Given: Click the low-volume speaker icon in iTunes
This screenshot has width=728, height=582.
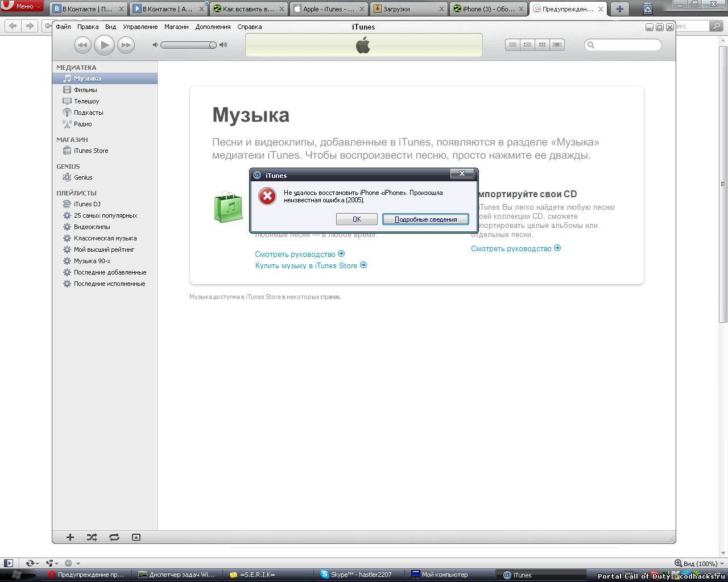Looking at the screenshot, I should tap(155, 45).
